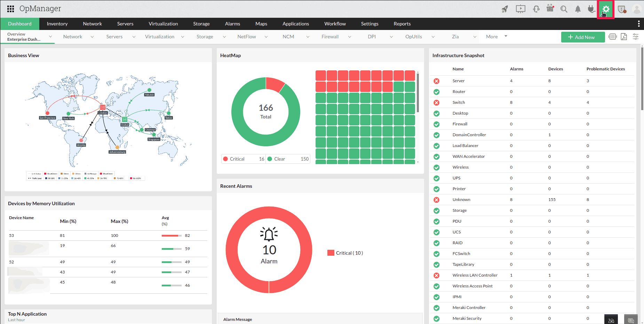Click the shield alert icon
This screenshot has width=644, height=324.
[x=622, y=9]
